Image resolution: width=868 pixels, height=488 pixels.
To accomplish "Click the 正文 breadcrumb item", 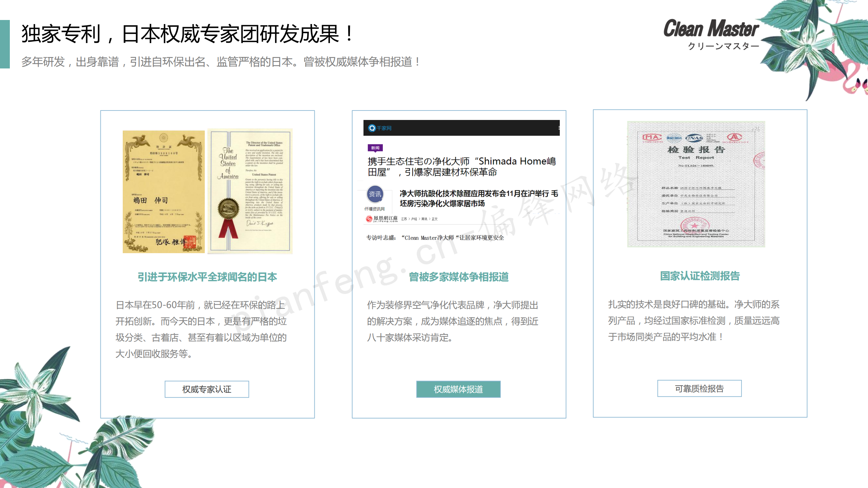I will (435, 219).
